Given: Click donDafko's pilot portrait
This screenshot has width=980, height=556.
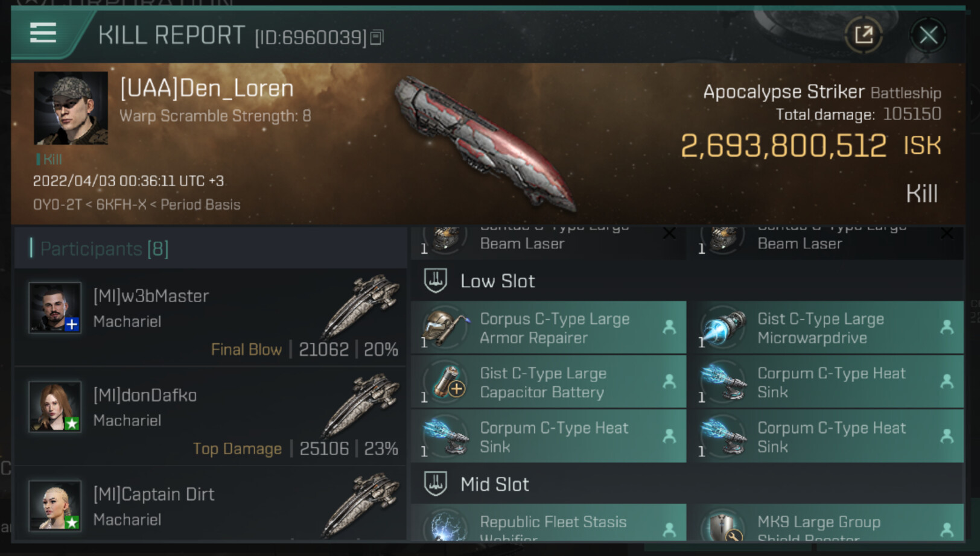Looking at the screenshot, I should 55,406.
